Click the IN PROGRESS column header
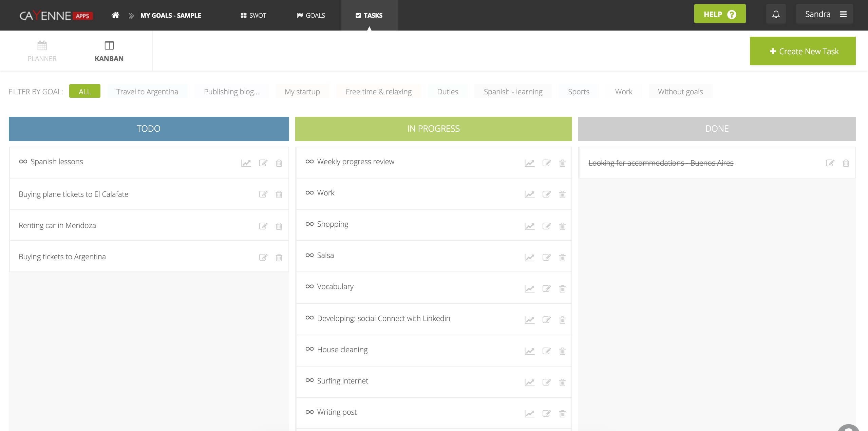 tap(433, 129)
